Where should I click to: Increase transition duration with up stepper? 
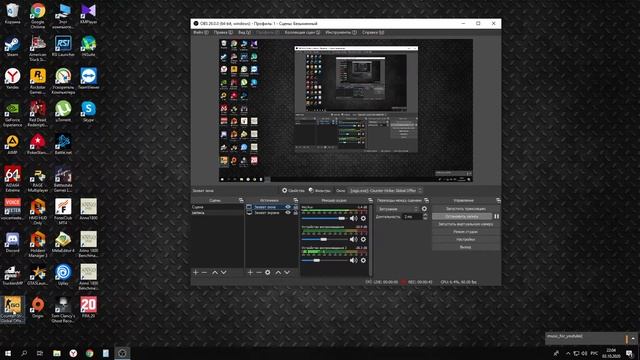(x=425, y=215)
